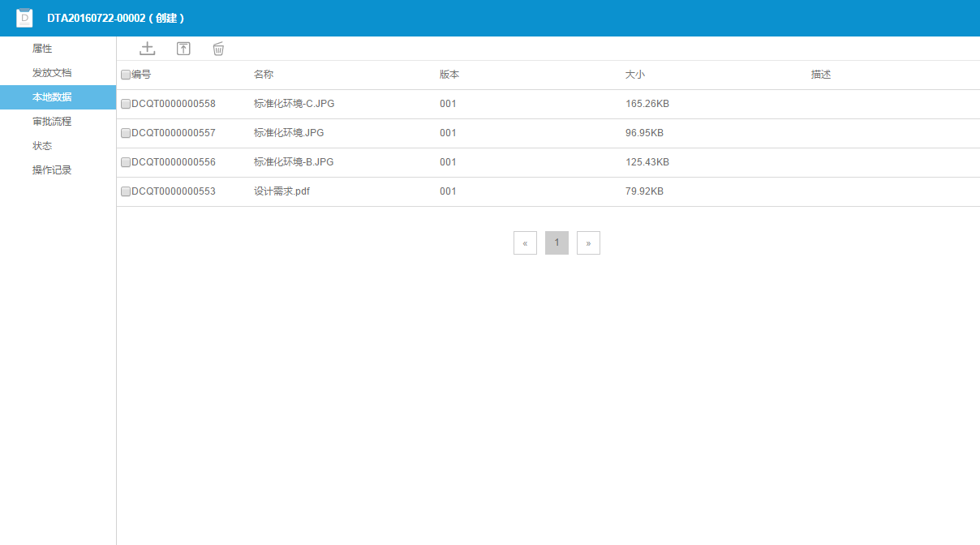Viewport: 980px width, 545px height.
Task: Click the 版本 column header
Action: (x=449, y=75)
